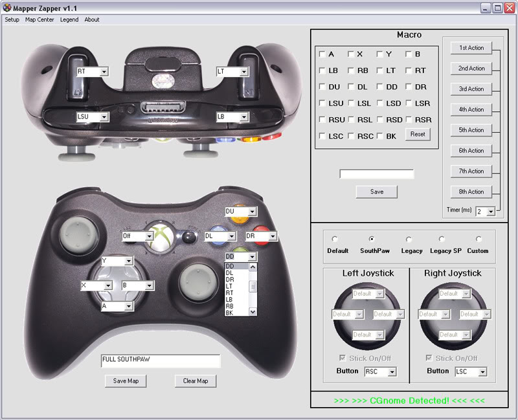Select the Default layout radio button
The image size is (518, 420).
pos(335,239)
